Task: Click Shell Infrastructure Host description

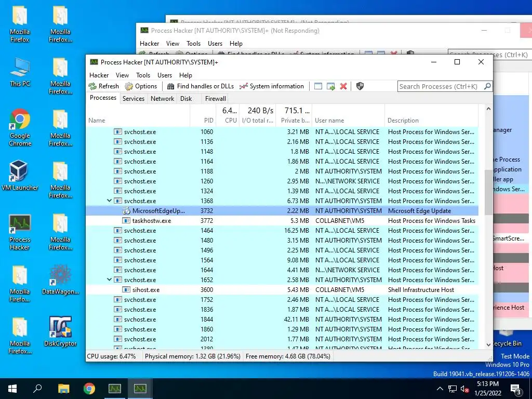Action: [x=421, y=290]
